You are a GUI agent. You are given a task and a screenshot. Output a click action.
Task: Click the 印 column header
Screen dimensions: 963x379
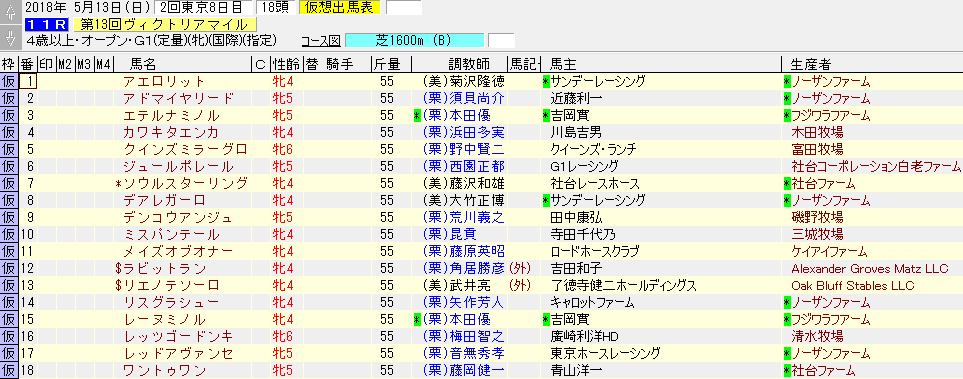(46, 64)
